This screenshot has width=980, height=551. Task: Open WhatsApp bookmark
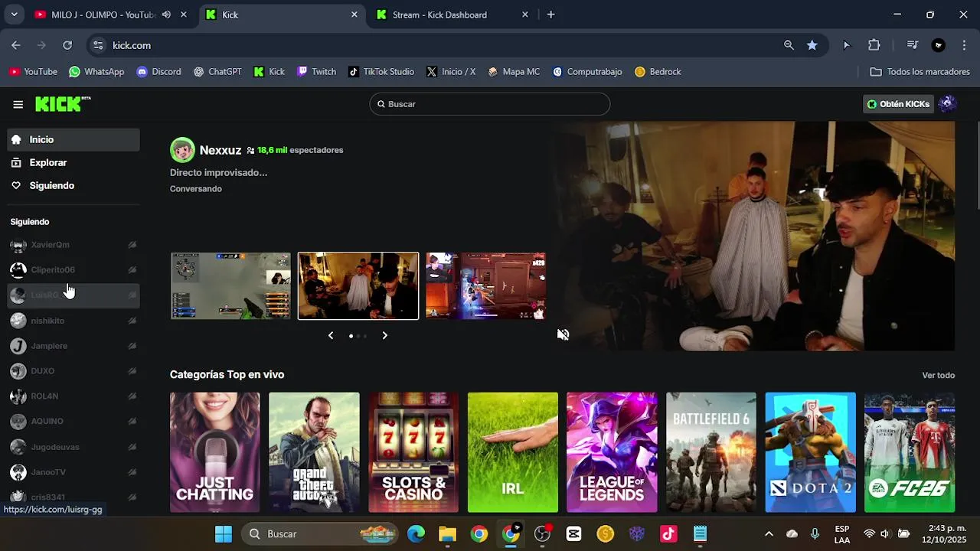[96, 71]
